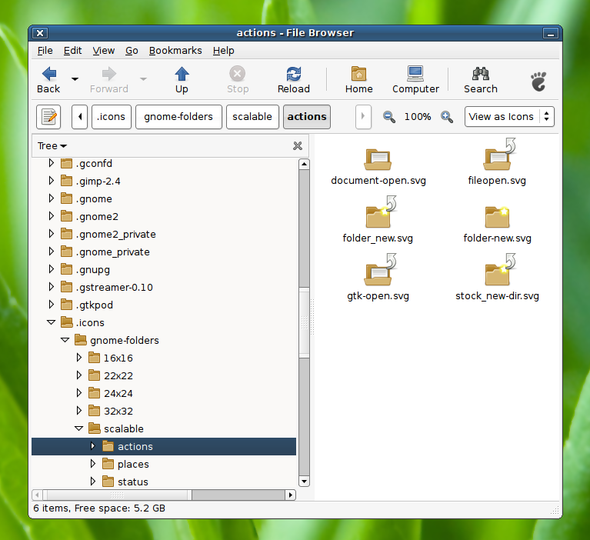Viewport: 590px width, 540px height.
Task: Reset zoom by clicking 100%
Action: tap(418, 117)
